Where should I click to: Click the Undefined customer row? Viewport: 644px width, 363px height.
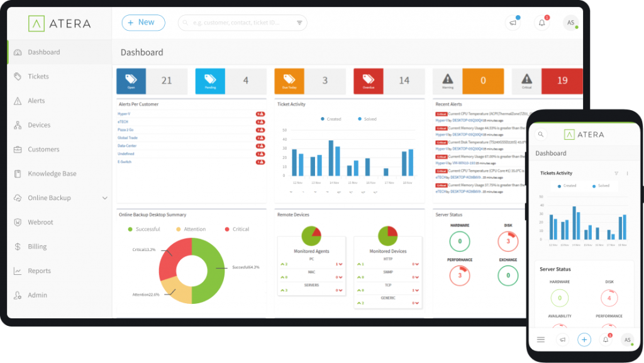(x=191, y=154)
